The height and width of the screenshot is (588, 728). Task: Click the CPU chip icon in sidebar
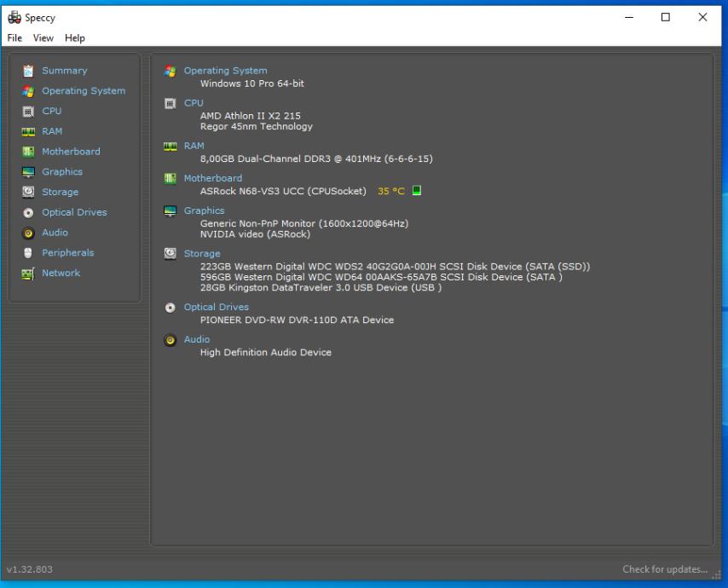click(28, 111)
